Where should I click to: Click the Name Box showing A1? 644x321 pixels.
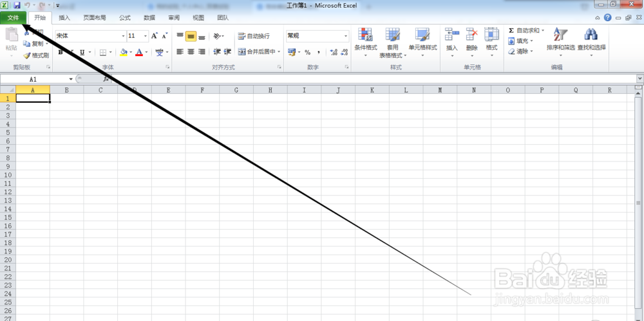pos(35,79)
